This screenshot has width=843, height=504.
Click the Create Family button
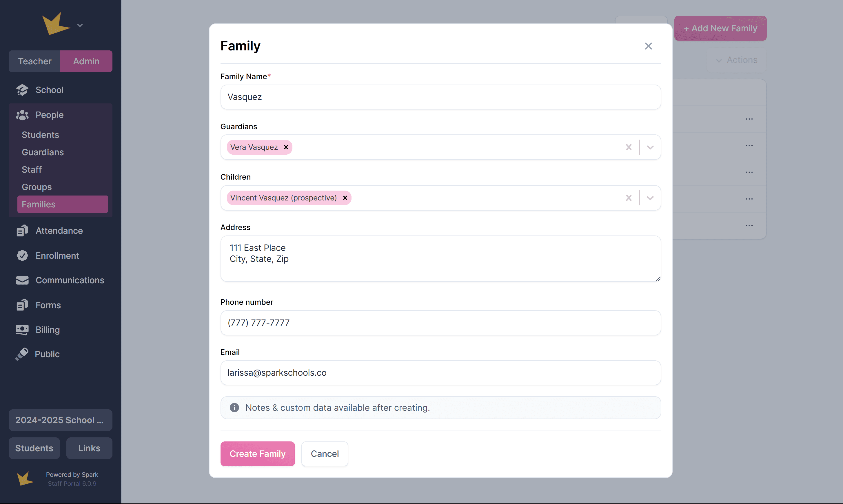pos(257,454)
